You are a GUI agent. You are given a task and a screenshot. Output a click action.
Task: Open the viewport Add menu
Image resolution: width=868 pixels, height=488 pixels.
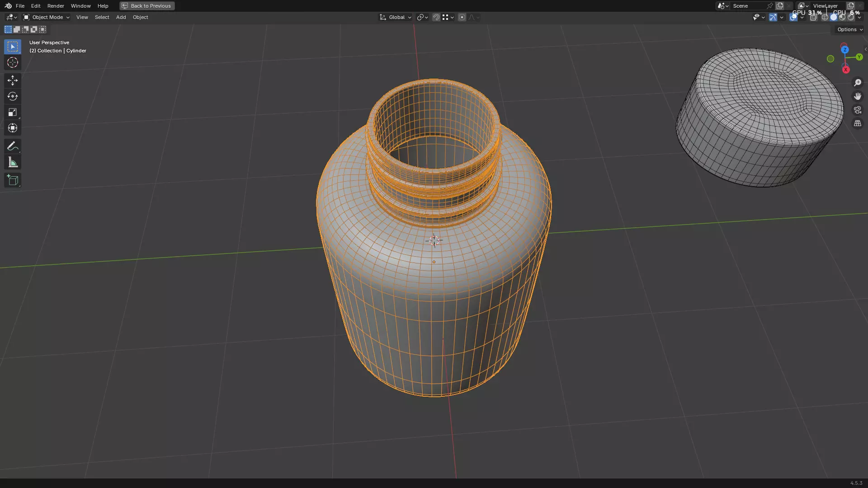click(x=121, y=17)
